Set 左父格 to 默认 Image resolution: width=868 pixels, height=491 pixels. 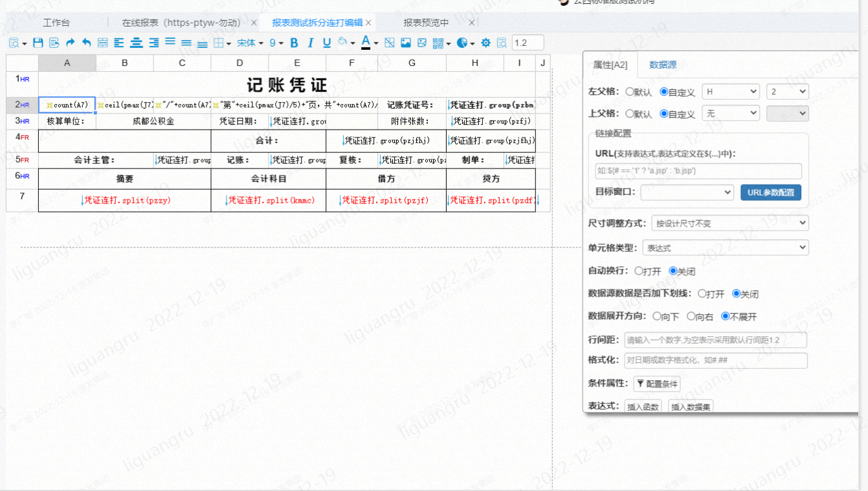click(x=629, y=92)
